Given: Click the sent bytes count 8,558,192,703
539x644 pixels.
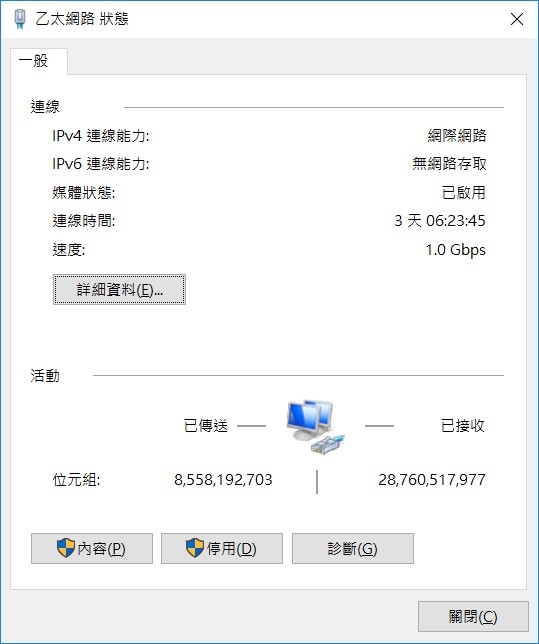Looking at the screenshot, I should [x=223, y=480].
